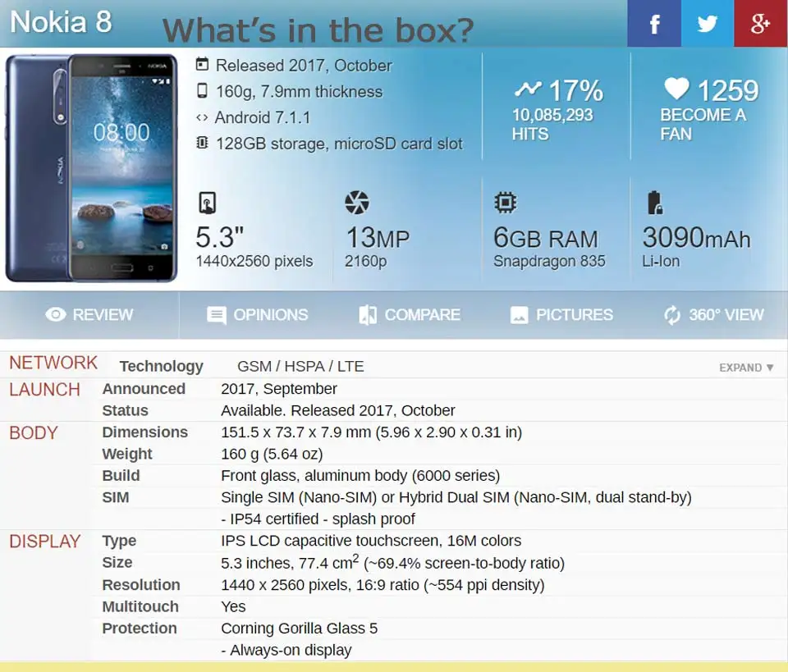Click the eye icon beside Review
788x672 pixels.
55,314
